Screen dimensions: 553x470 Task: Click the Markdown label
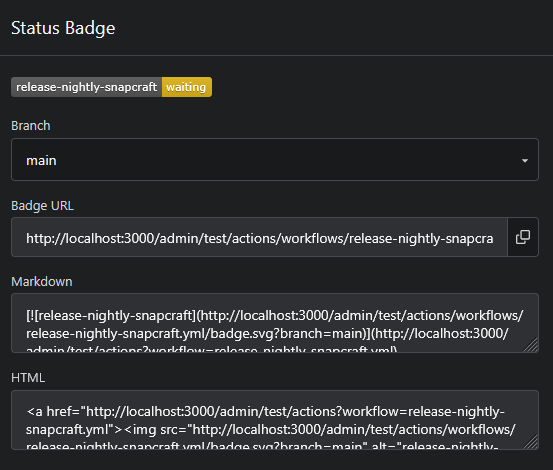[42, 282]
